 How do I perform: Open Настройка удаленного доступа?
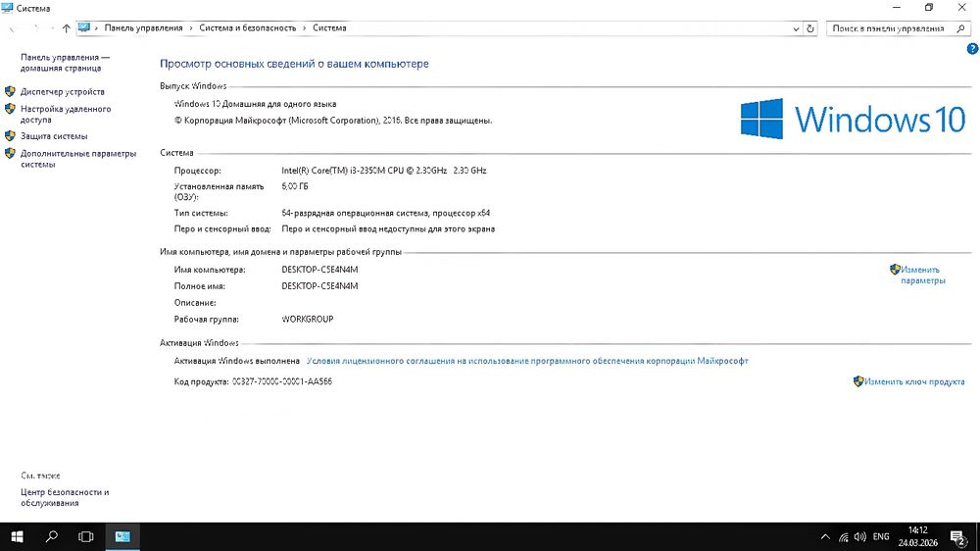tap(66, 114)
